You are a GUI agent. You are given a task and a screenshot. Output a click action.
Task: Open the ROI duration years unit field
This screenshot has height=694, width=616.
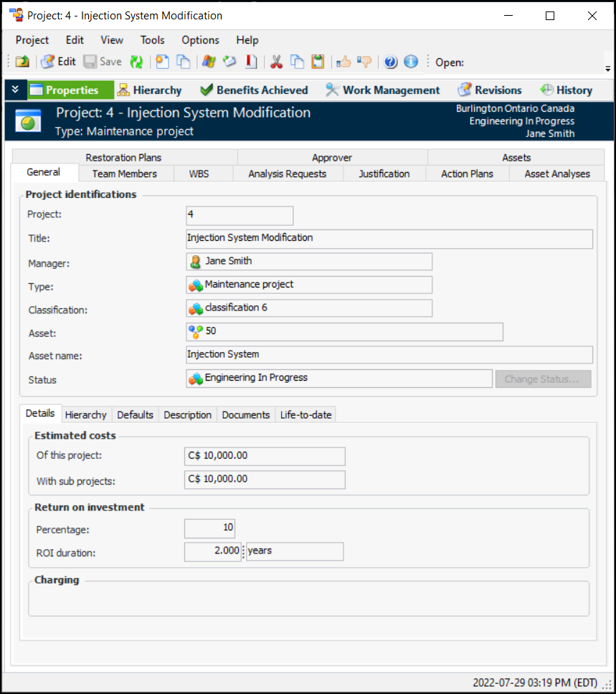[x=294, y=551]
